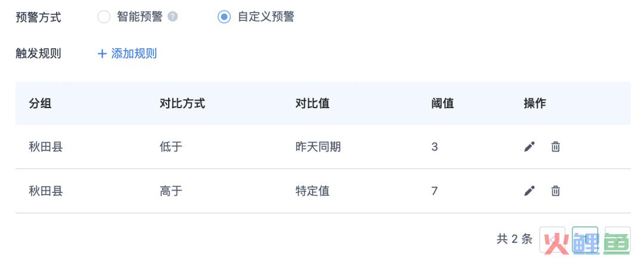
Task: Select the 自定义预警 radio option
Action: click(224, 17)
